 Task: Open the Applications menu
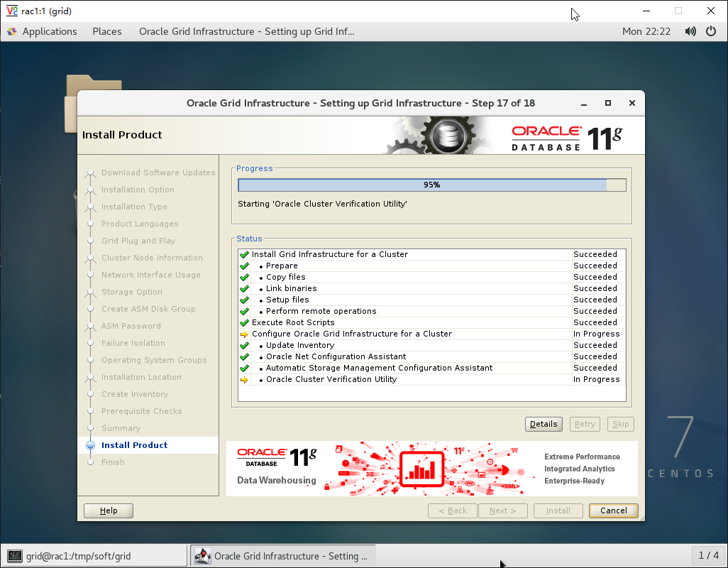click(50, 31)
